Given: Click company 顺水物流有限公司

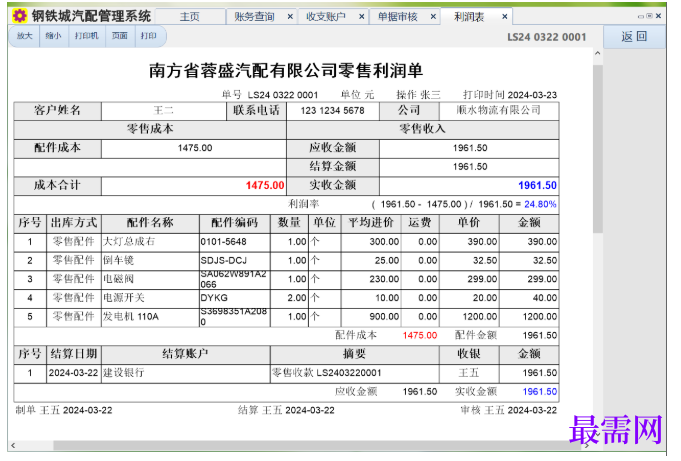Looking at the screenshot, I should [x=499, y=110].
